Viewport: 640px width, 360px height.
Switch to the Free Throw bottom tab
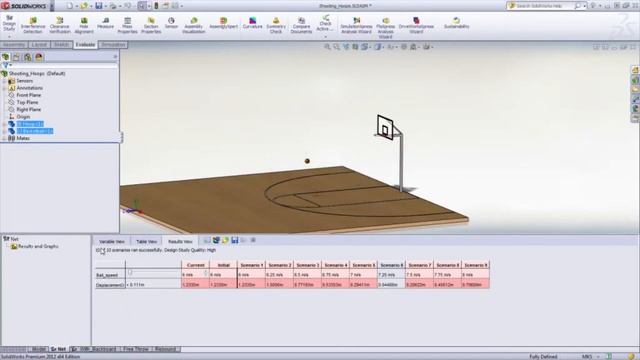[x=136, y=349]
